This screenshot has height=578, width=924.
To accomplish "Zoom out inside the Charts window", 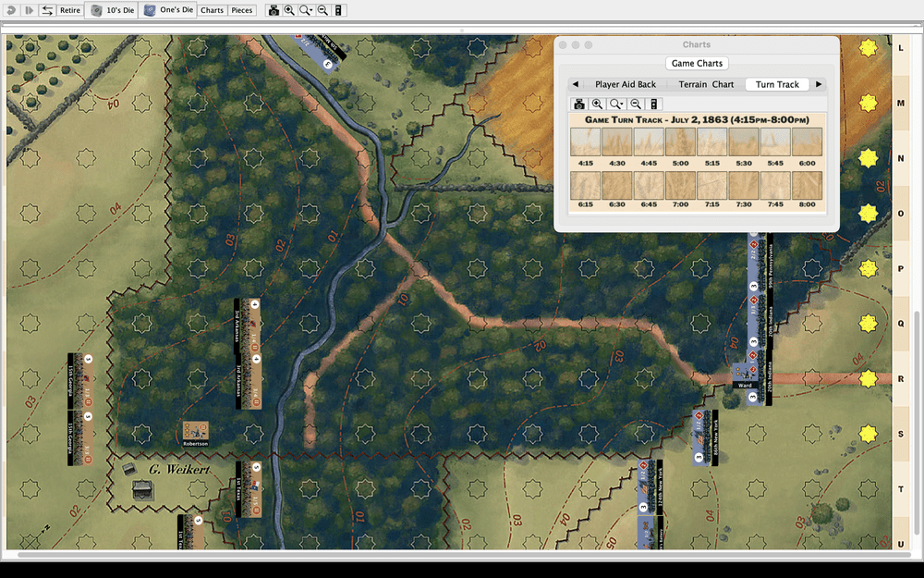I will pos(635,104).
